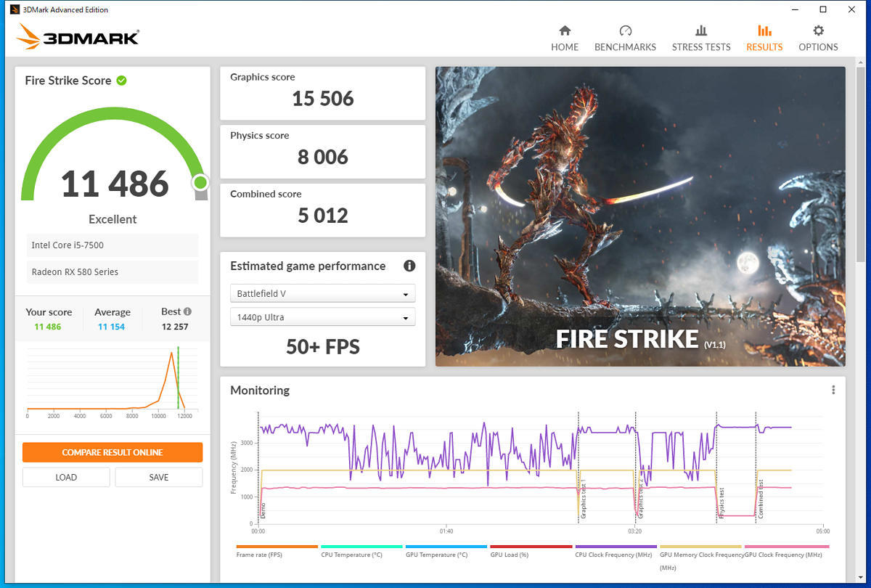Maximize the 3DMark window
The image size is (871, 588).
tap(823, 9)
